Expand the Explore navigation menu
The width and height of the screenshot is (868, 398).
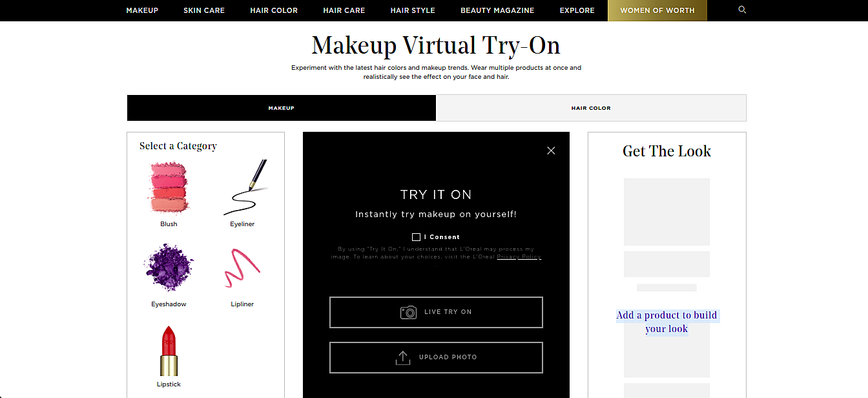click(x=577, y=10)
